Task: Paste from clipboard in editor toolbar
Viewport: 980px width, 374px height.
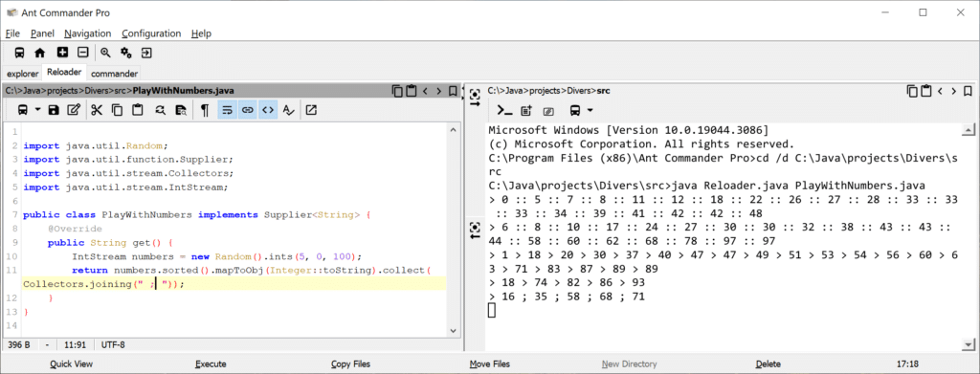Action: tap(138, 111)
